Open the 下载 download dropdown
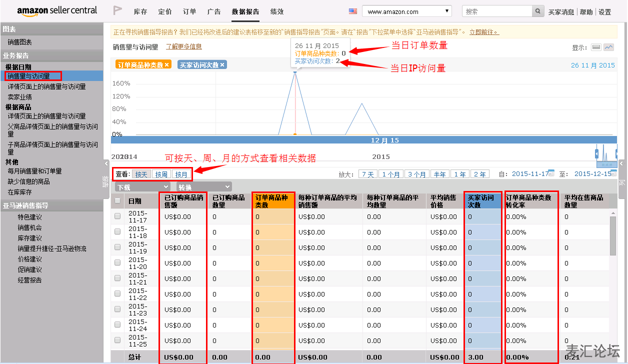 click(142, 187)
